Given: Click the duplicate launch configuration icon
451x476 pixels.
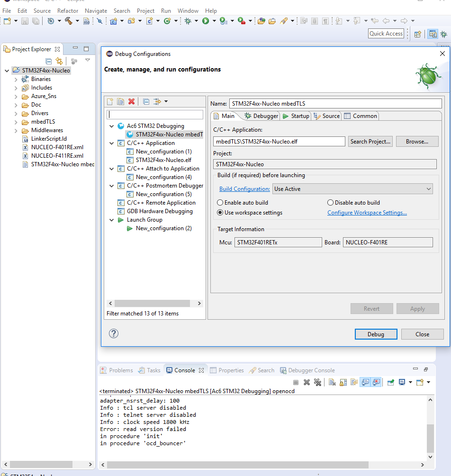Looking at the screenshot, I should [x=120, y=101].
